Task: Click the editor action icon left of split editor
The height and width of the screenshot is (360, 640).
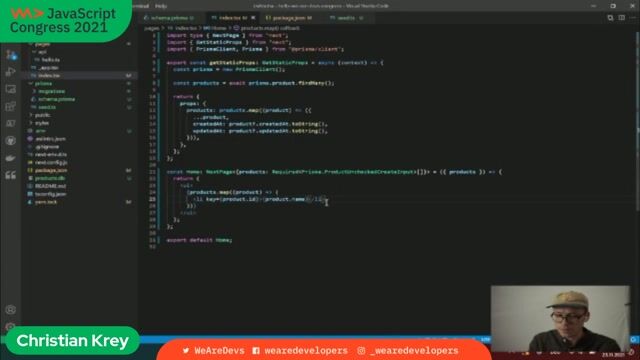Action: coord(610,18)
